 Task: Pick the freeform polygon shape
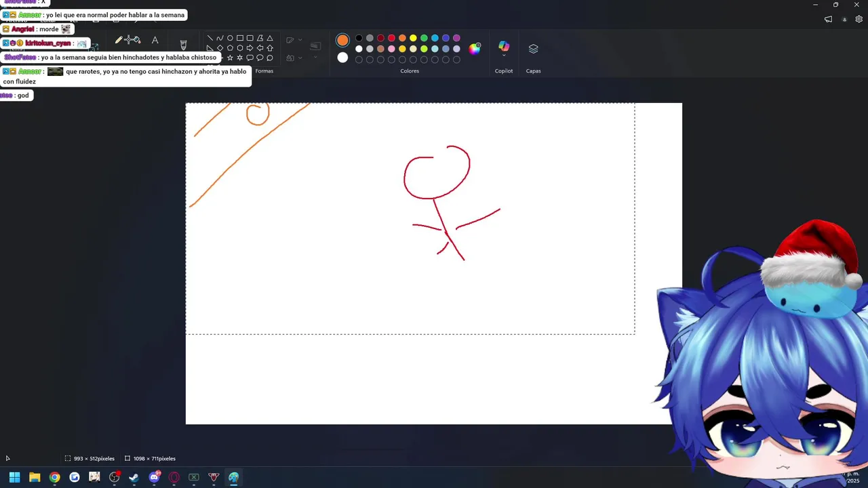coord(260,38)
